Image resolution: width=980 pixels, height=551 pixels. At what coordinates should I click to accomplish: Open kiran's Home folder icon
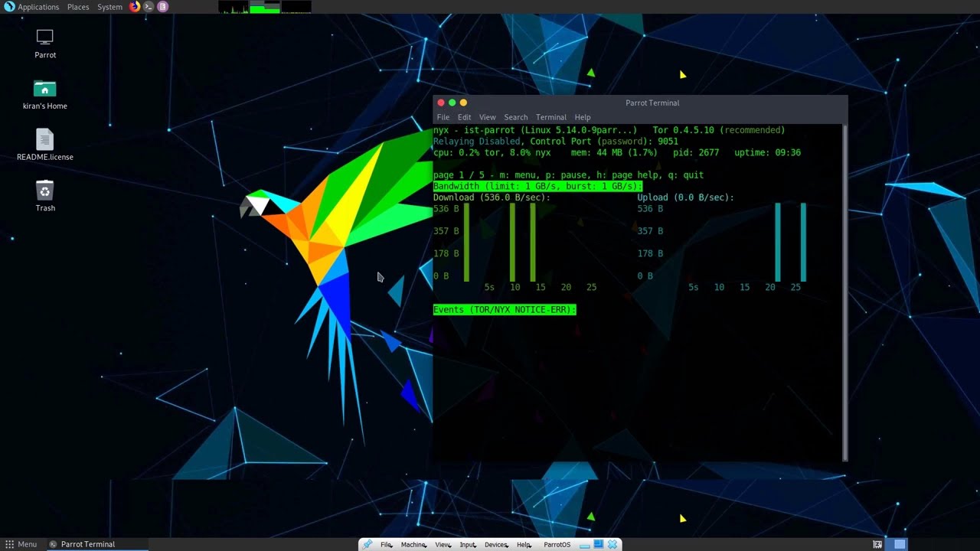44,94
